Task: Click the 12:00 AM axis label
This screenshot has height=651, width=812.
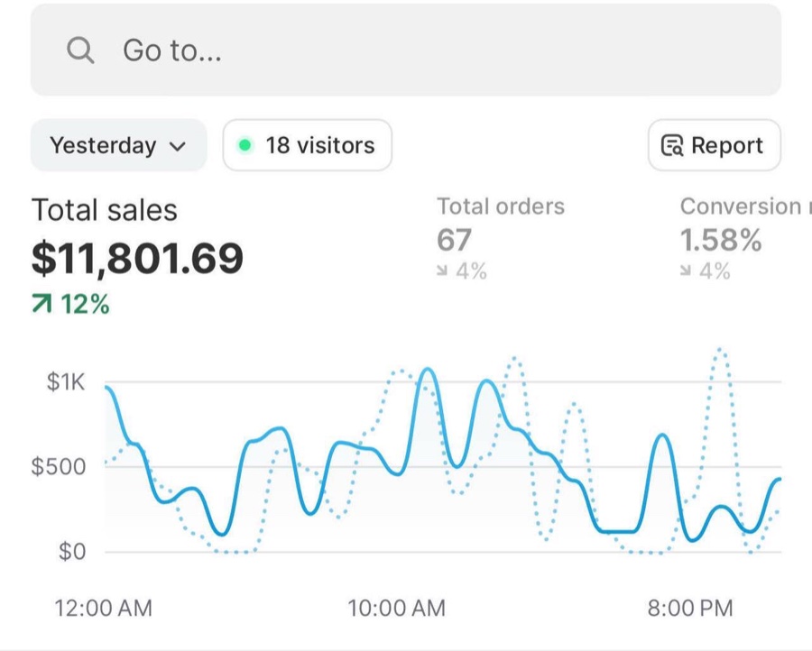Action: 103,608
